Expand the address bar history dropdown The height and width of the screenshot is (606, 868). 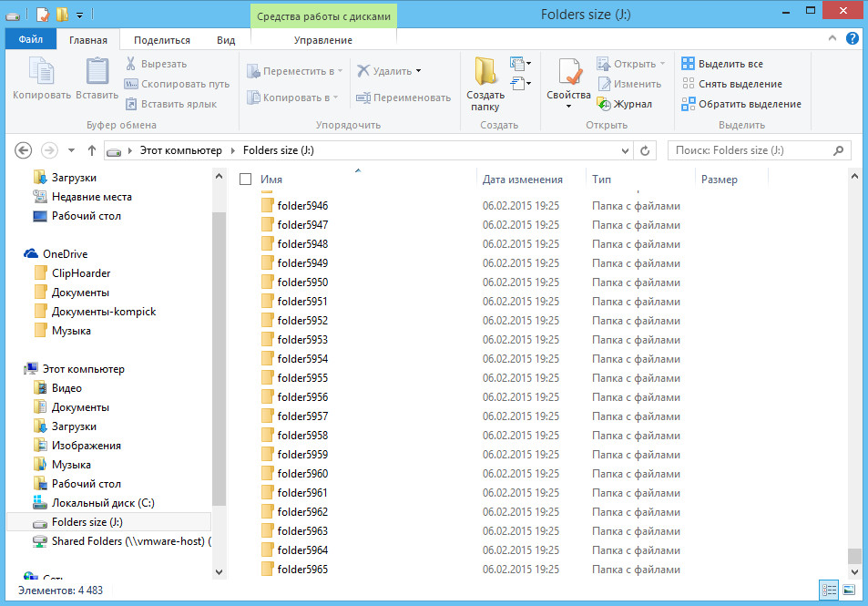point(625,150)
